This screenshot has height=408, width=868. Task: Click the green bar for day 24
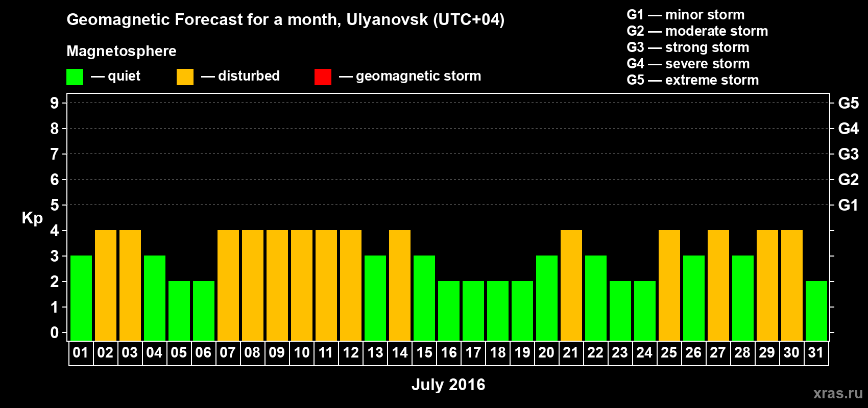pos(645,311)
